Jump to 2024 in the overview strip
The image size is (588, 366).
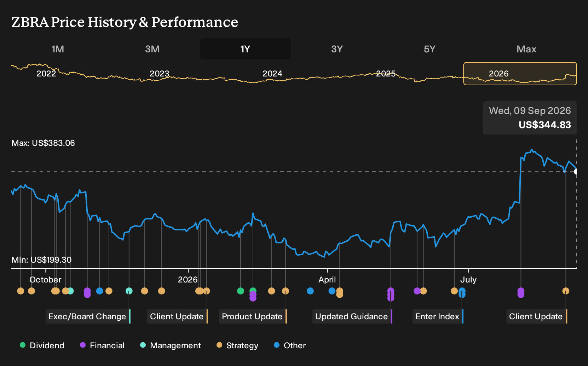click(272, 74)
